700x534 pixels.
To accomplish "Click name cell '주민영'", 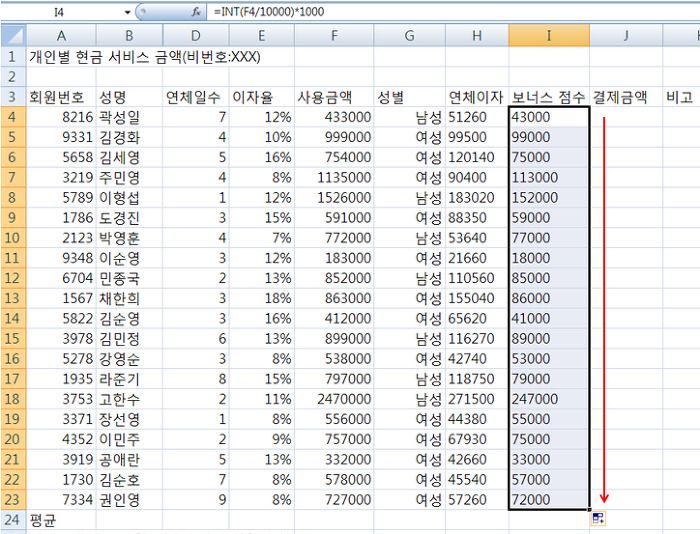I will 129,177.
